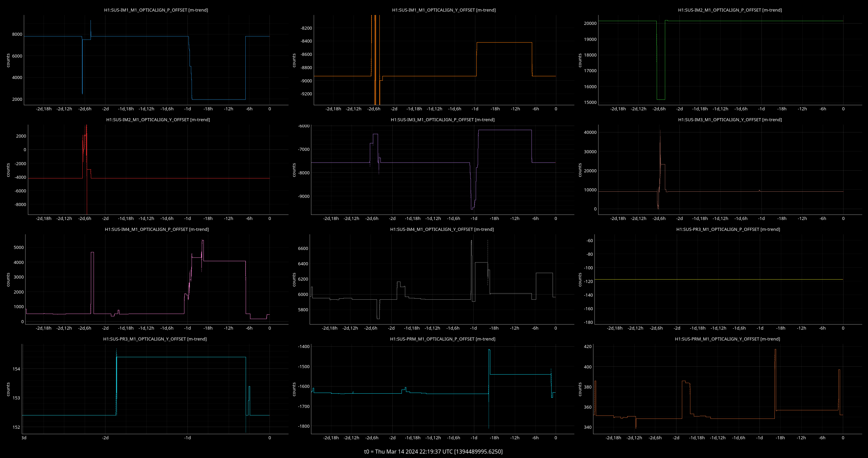Viewport: 868px width, 458px height.
Task: Click the IM2 P_OFFSET plot title
Action: coord(730,10)
